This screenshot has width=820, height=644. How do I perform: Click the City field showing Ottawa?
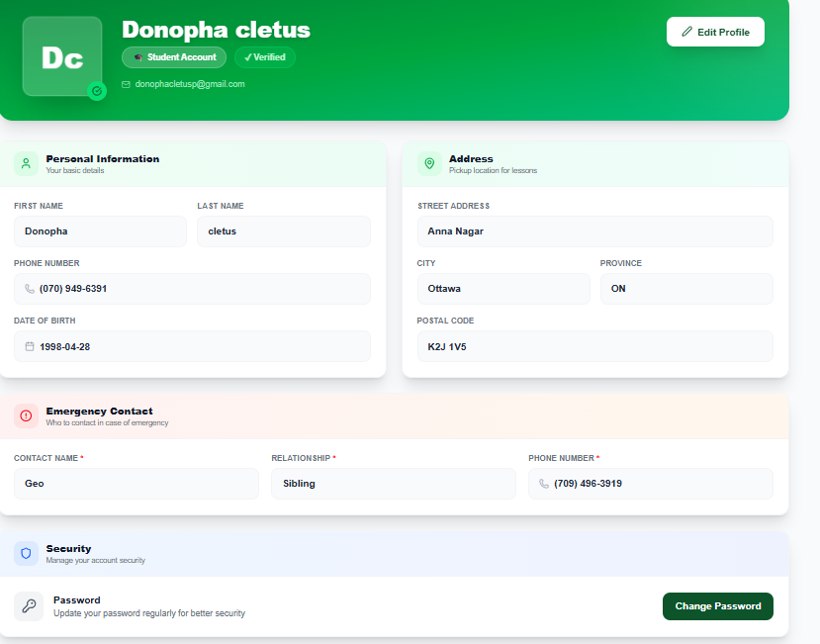(x=502, y=289)
